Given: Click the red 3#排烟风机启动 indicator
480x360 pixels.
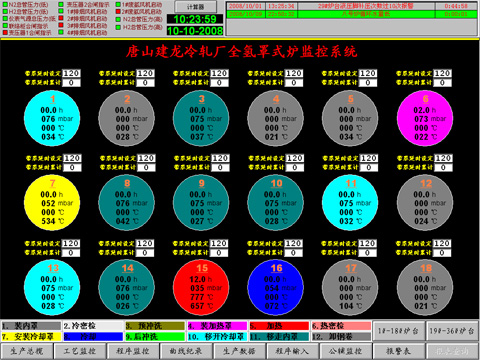Looking at the screenshot, I should (x=61, y=25).
